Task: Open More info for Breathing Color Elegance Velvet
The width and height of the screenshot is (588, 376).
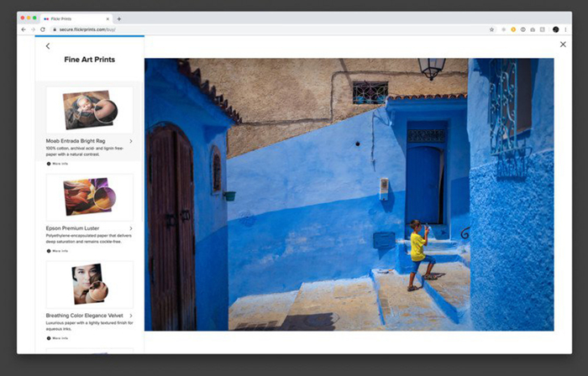Action: [60, 337]
